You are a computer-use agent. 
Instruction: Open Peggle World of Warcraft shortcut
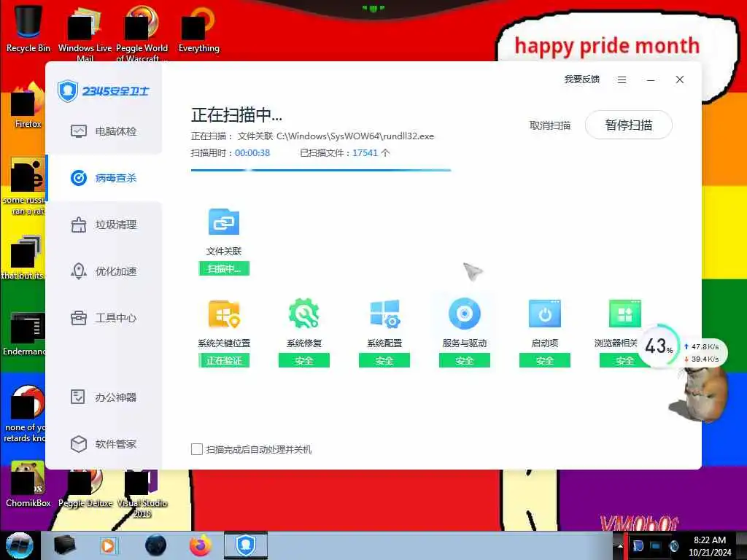pos(142,34)
